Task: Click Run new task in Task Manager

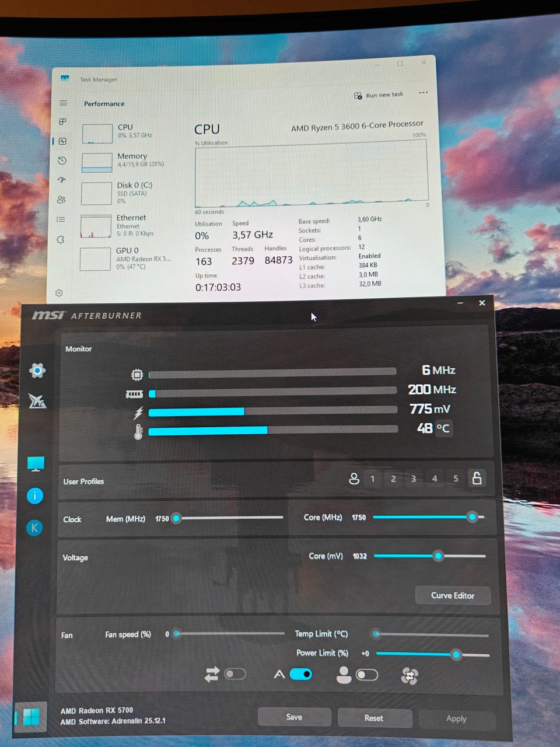Action: pyautogui.click(x=379, y=95)
